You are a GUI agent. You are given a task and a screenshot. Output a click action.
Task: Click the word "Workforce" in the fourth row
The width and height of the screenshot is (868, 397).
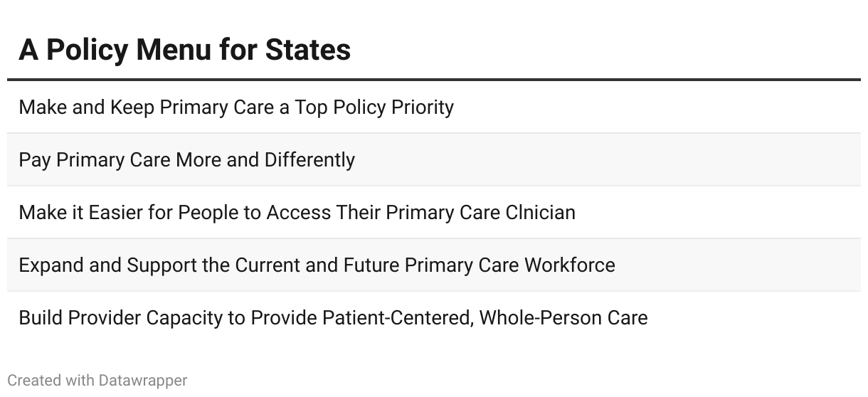(570, 265)
